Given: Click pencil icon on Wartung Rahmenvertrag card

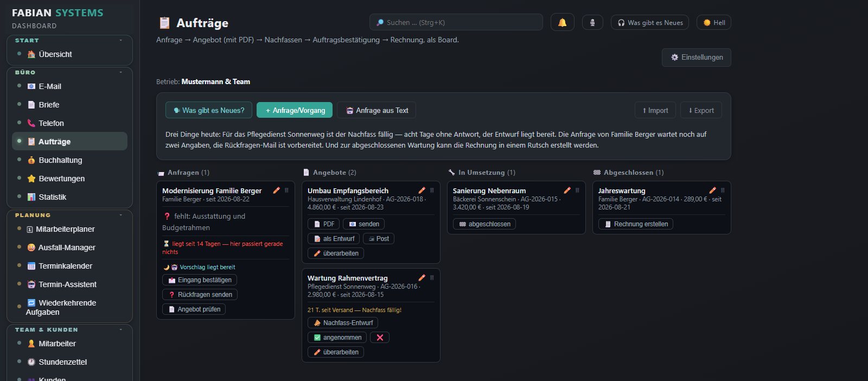Looking at the screenshot, I should [x=422, y=278].
